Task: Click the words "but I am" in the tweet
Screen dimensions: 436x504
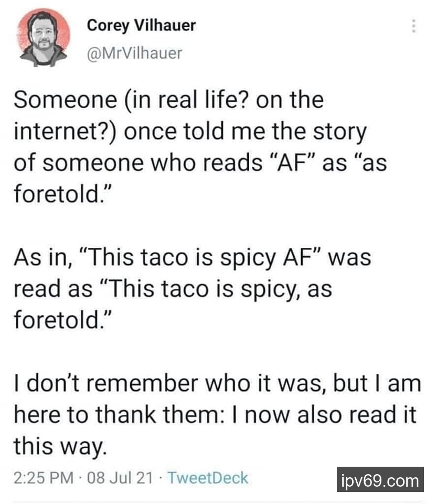Action: [382, 384]
